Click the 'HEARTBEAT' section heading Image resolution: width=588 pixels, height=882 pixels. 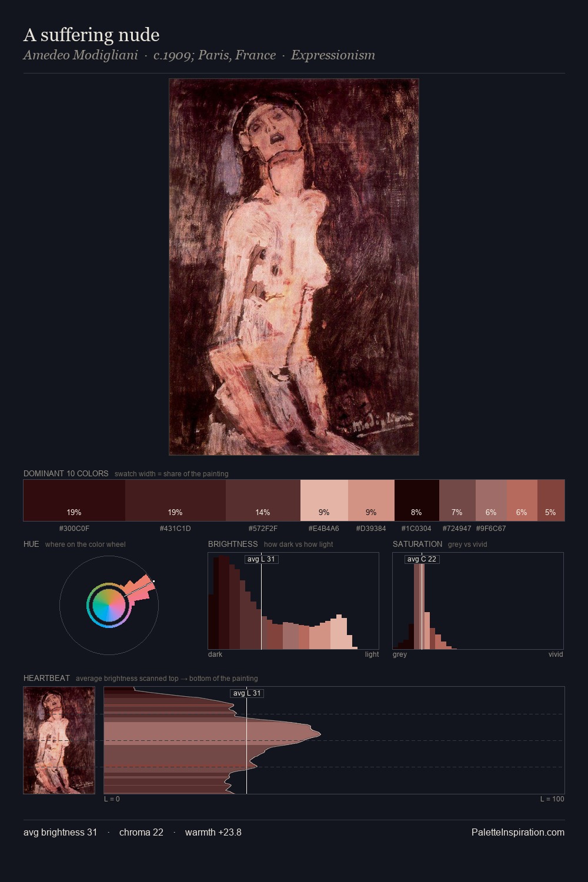tap(46, 678)
